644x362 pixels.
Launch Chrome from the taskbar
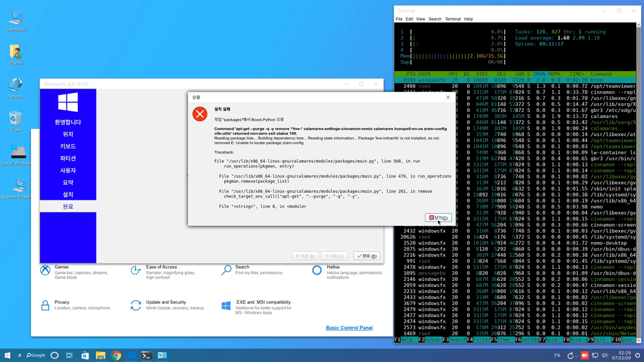pos(116,355)
